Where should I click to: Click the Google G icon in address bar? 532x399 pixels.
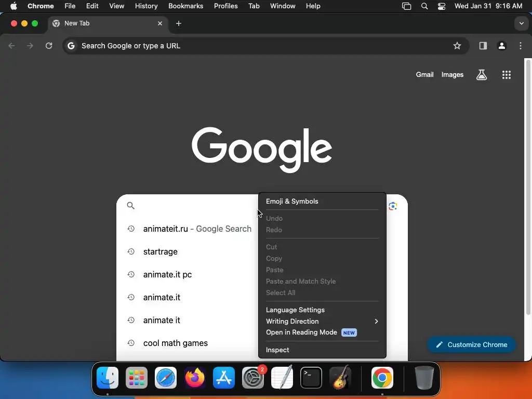pos(71,46)
